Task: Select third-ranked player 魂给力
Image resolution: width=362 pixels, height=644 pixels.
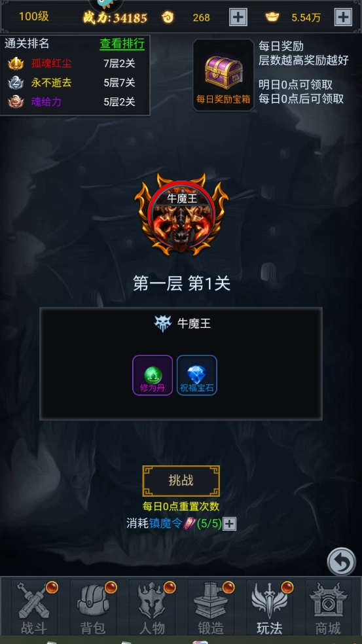Action: click(x=46, y=101)
